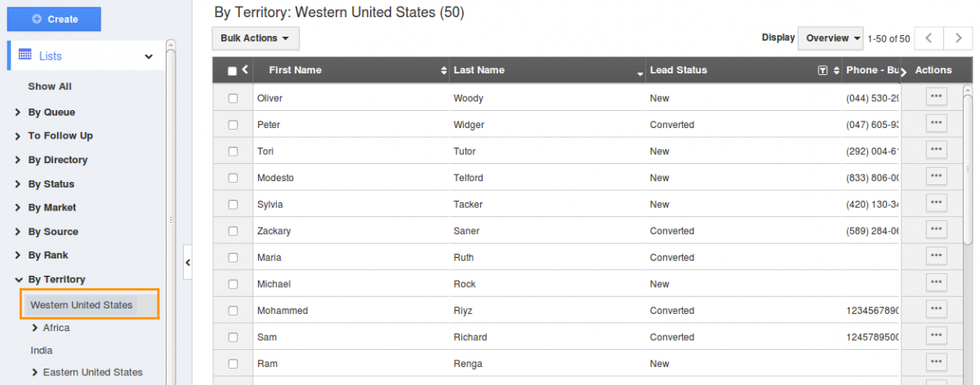The height and width of the screenshot is (385, 980).
Task: Open actions menu for Oliver Woody row
Action: 936,97
